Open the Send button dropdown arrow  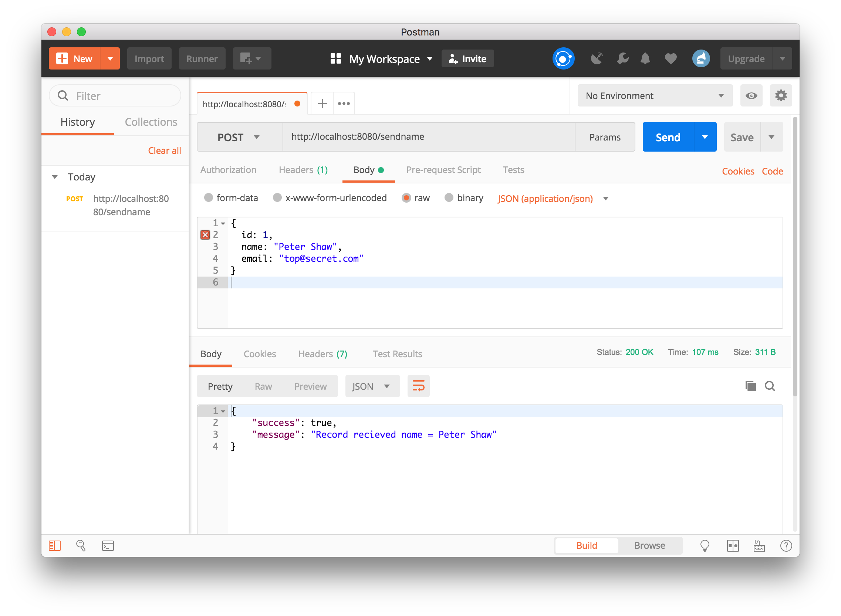[705, 137]
